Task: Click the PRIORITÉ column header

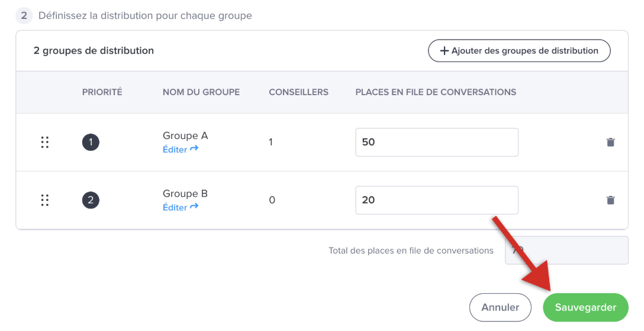Action: [102, 92]
